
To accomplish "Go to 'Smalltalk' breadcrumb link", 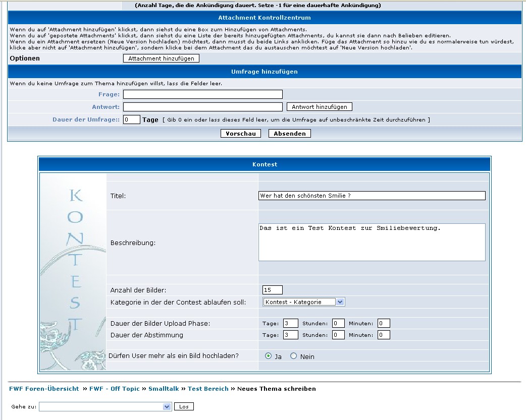I will [163, 389].
